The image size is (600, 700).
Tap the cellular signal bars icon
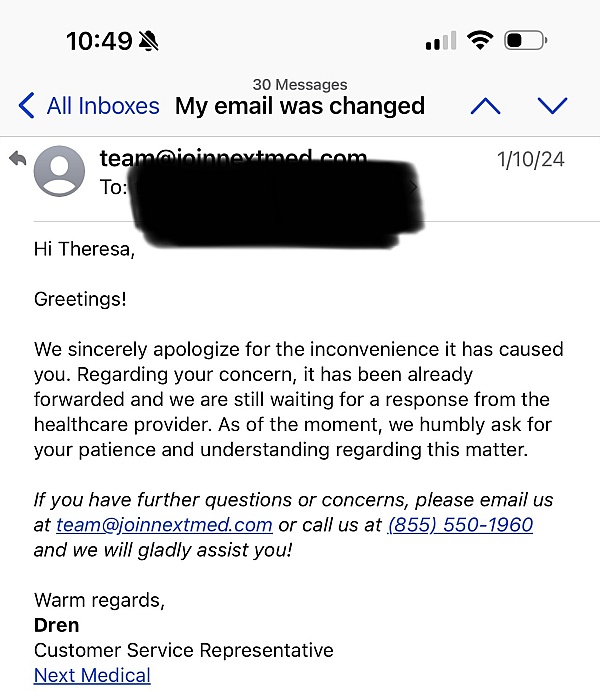point(440,41)
